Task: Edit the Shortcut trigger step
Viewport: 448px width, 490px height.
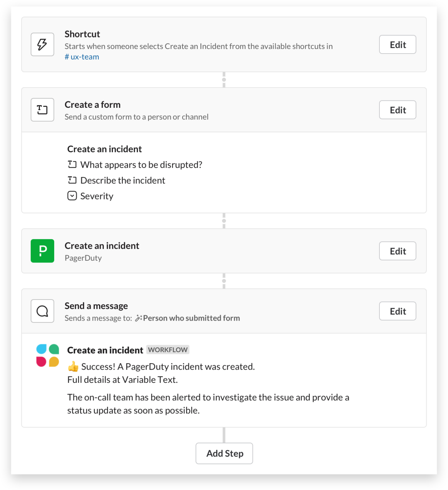Action: point(398,44)
